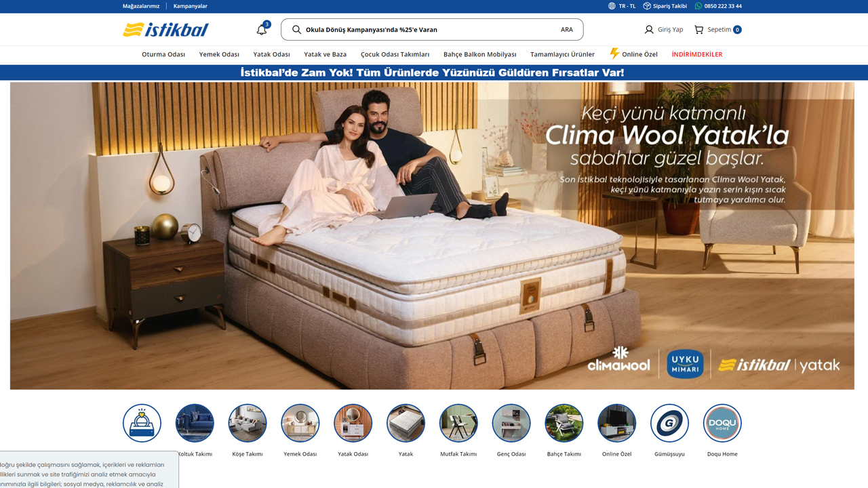Open the Bahçe Balkon Mobilyası menu
The height and width of the screenshot is (488, 868).
tap(479, 54)
